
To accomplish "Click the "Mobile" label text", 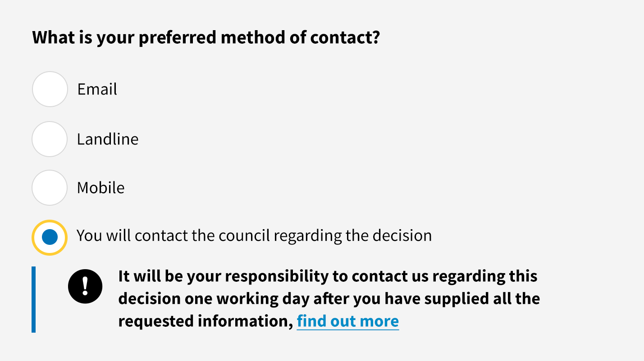I will (x=100, y=188).
